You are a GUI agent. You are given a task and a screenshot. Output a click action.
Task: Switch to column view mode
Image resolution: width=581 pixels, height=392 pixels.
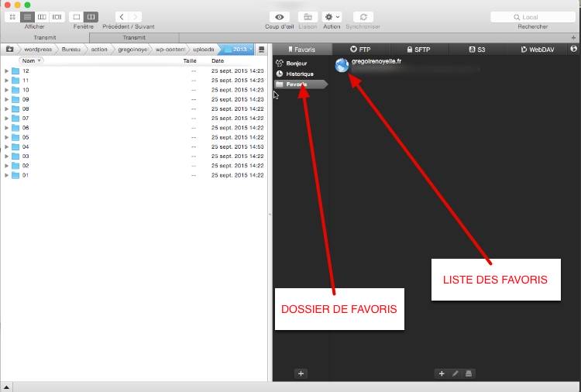[42, 17]
